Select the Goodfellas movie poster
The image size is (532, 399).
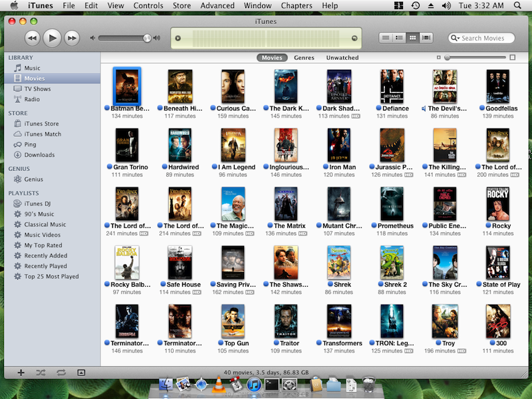point(497,86)
